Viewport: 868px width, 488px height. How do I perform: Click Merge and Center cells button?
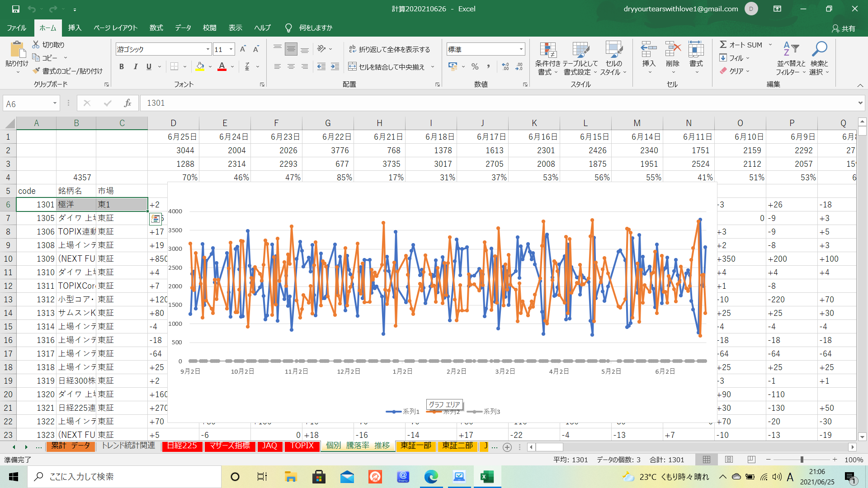coord(387,67)
